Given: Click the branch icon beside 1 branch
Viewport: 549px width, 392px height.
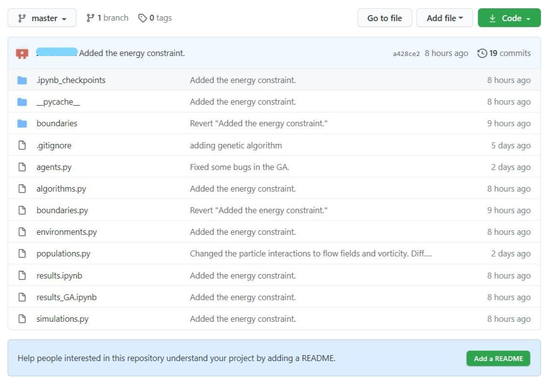Looking at the screenshot, I should [90, 18].
